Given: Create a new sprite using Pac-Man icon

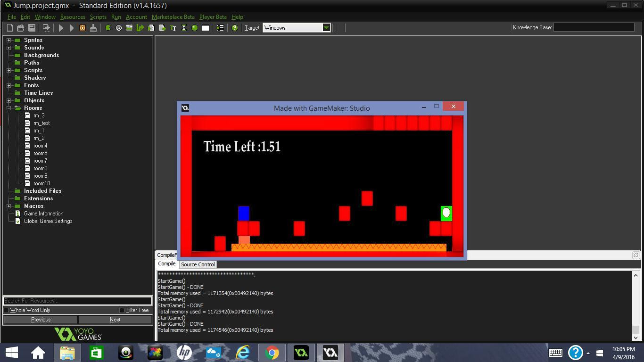Looking at the screenshot, I should [x=108, y=28].
